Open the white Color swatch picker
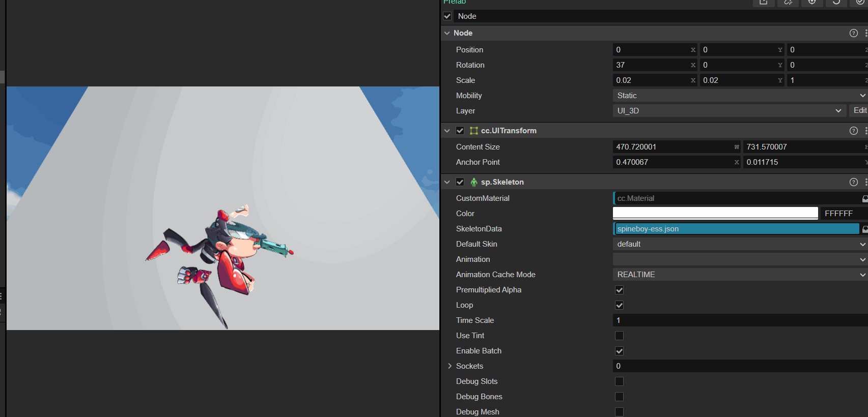Screen dimensions: 868x417 coord(715,214)
